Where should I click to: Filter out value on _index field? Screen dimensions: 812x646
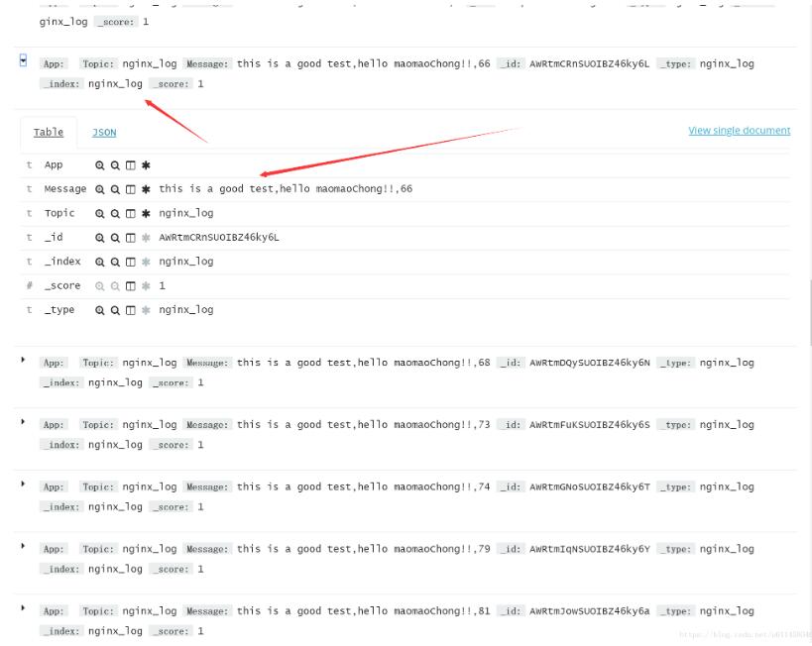pyautogui.click(x=115, y=262)
